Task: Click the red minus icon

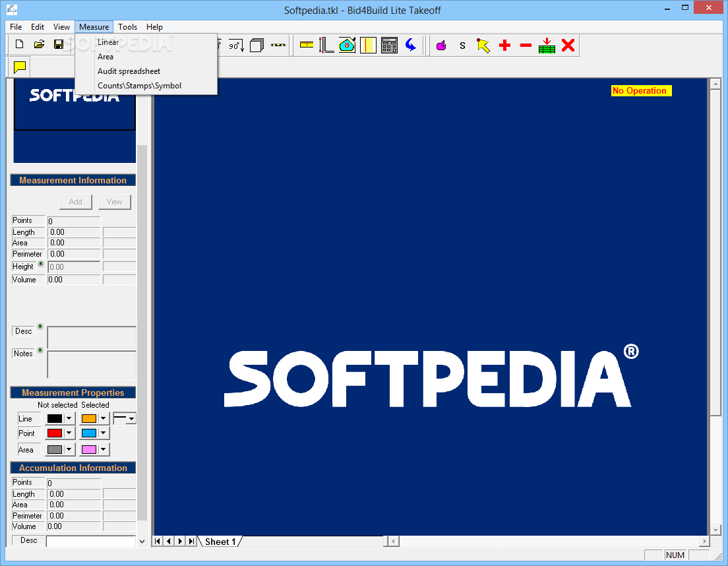Action: click(x=526, y=46)
